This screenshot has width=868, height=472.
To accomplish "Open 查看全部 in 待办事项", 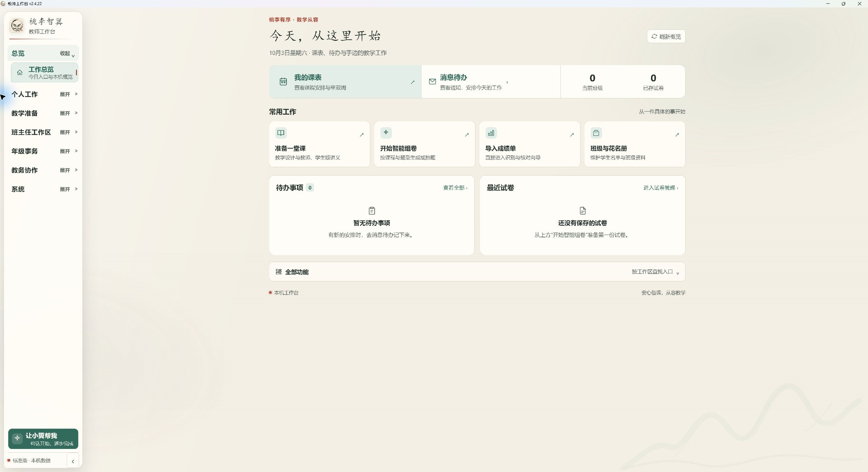I will click(455, 188).
